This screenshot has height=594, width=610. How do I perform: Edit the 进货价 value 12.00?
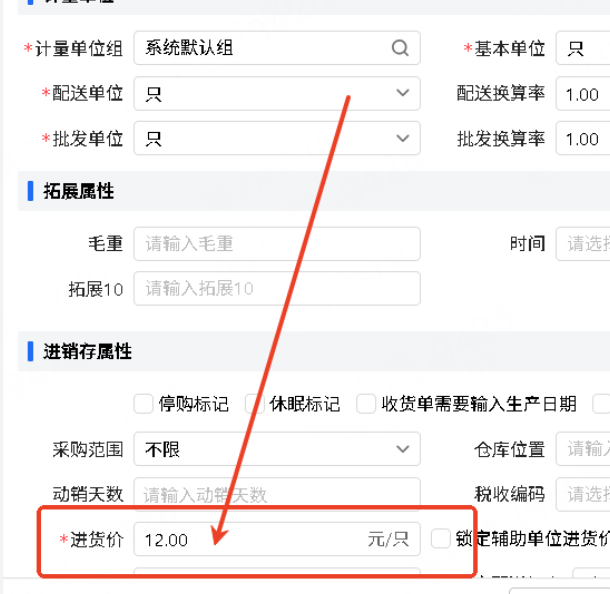(x=250, y=540)
